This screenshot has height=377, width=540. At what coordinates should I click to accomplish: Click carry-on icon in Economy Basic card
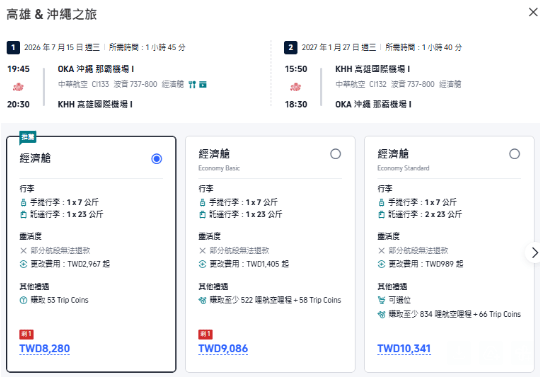tap(202, 202)
